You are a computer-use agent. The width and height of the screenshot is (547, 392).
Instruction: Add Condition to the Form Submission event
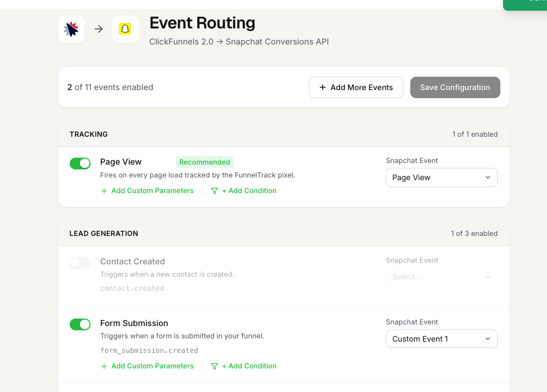click(x=244, y=366)
